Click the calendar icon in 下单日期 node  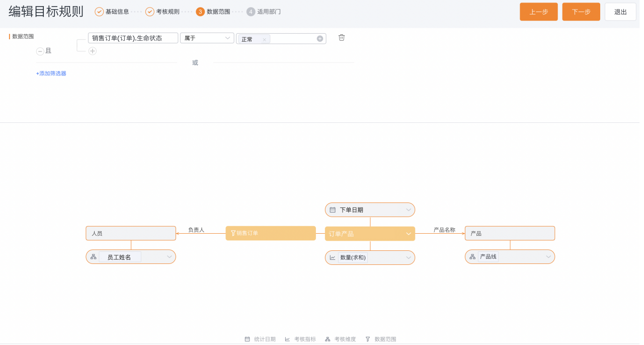coord(333,210)
